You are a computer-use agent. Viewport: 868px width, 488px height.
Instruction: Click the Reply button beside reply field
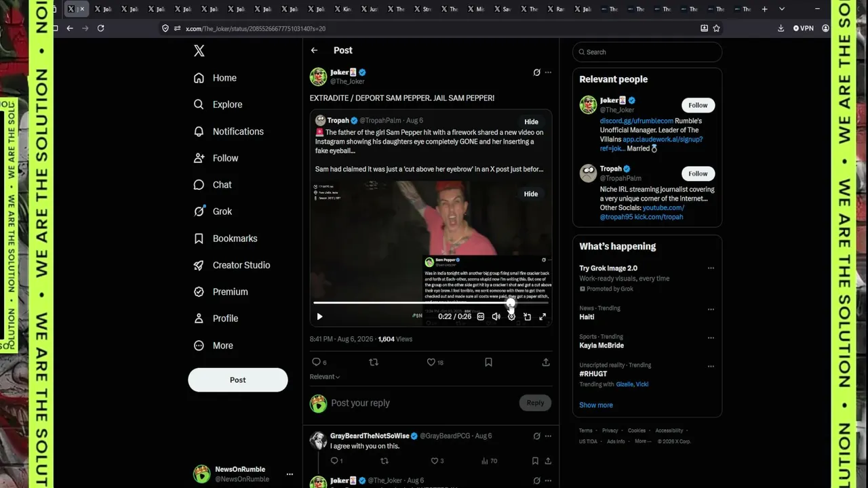[x=535, y=403]
